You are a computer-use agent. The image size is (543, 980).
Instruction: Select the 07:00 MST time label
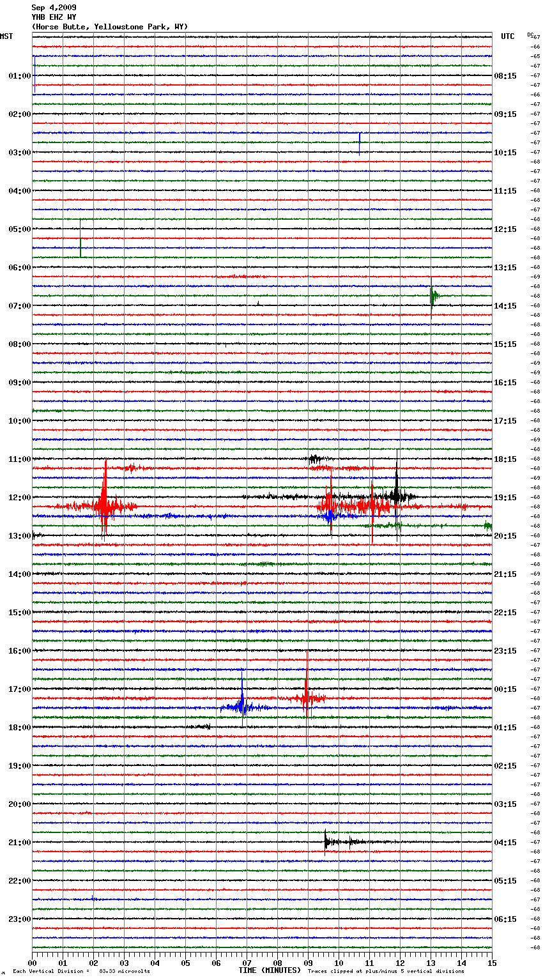20,306
